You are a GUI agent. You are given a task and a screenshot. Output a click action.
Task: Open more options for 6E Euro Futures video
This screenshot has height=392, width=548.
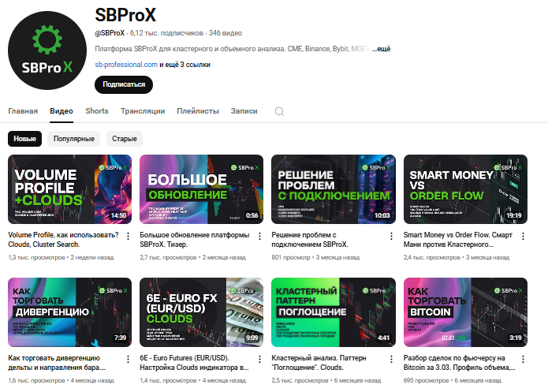pos(259,359)
